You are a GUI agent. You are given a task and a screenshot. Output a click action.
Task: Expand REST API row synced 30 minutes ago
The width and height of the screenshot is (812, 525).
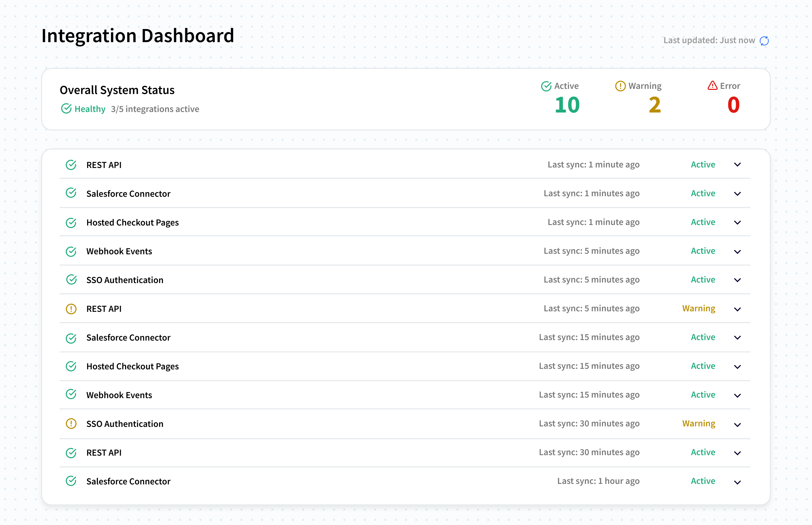click(737, 453)
